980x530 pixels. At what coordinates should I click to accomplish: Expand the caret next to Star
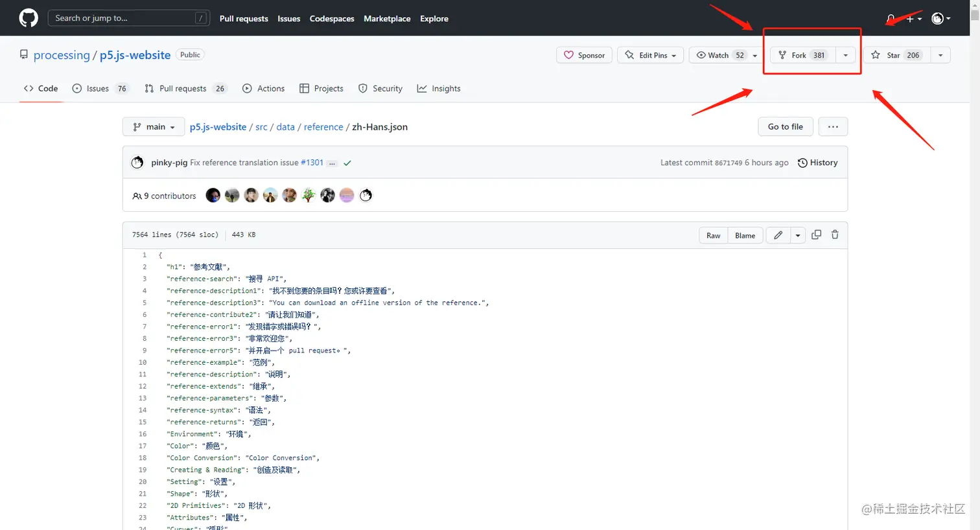(940, 55)
